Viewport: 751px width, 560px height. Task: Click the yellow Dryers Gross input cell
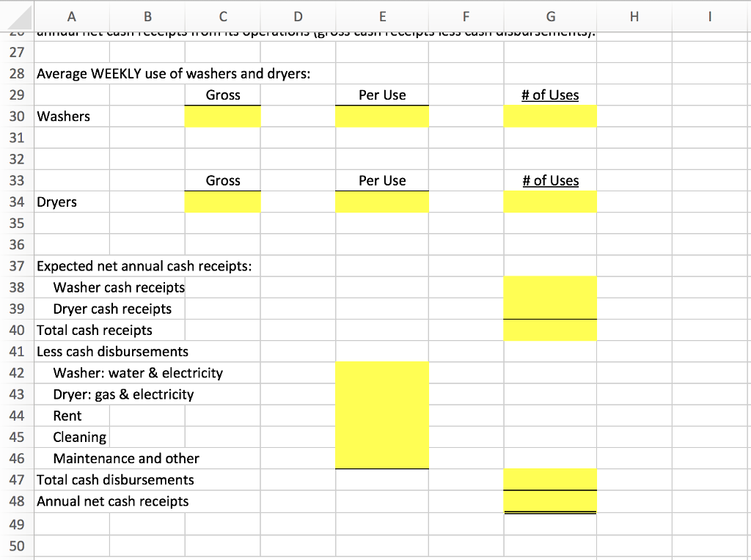tap(222, 202)
